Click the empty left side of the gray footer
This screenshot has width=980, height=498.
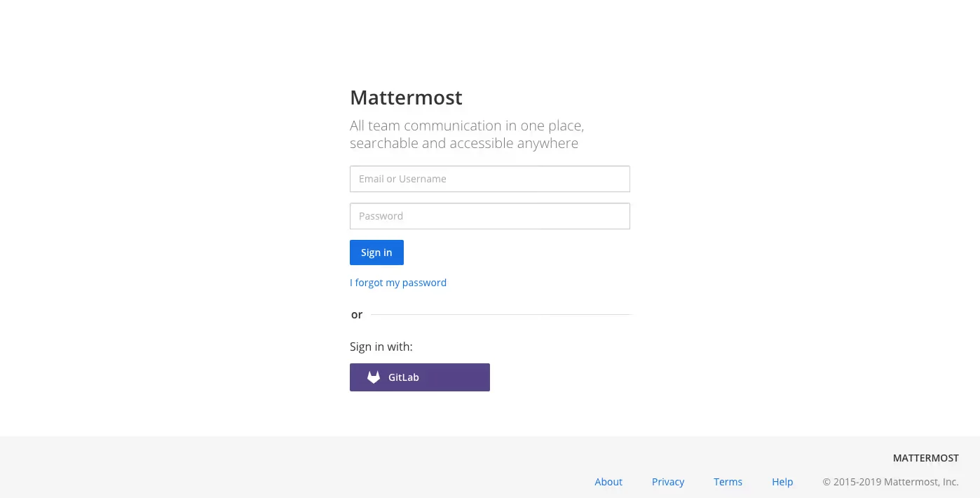[x=210, y=466]
